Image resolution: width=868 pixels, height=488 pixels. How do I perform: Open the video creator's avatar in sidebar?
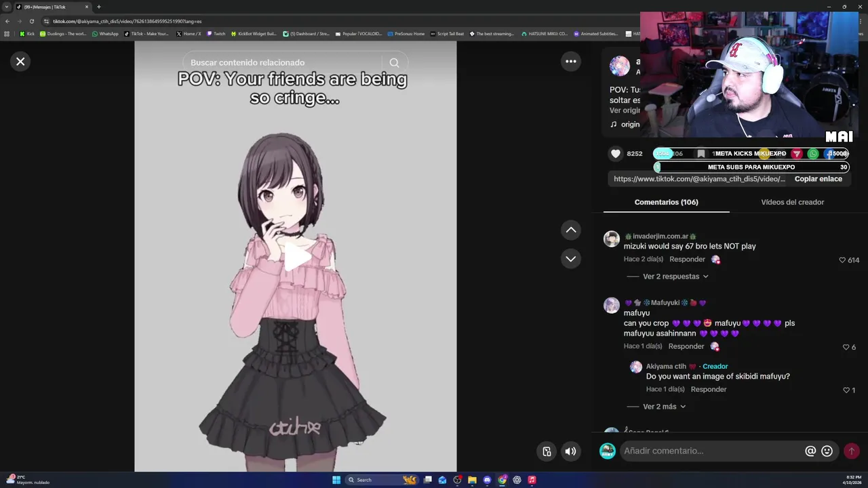tap(619, 66)
